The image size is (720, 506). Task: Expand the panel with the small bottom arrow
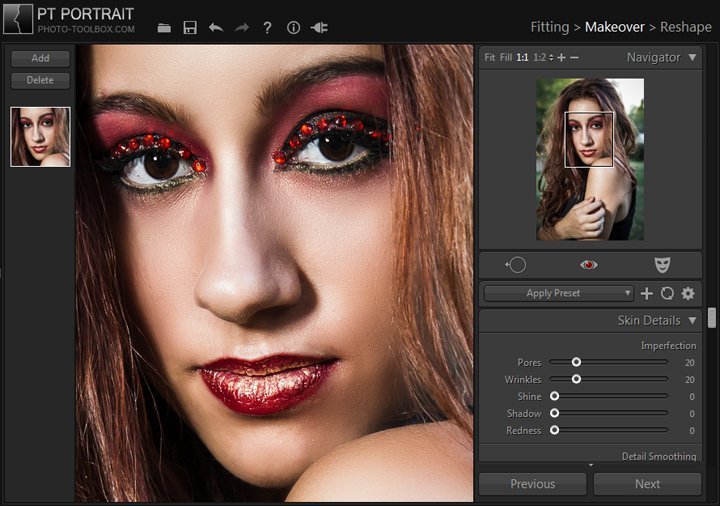[x=591, y=465]
